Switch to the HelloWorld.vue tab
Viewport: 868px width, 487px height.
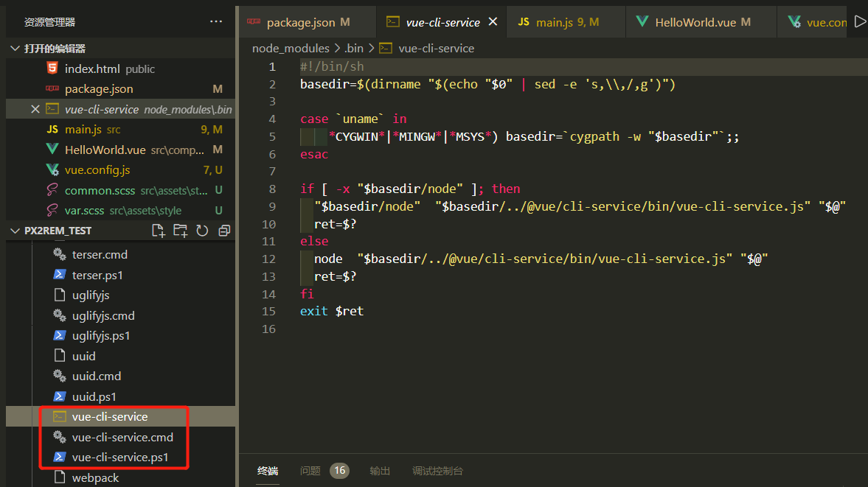tap(695, 22)
